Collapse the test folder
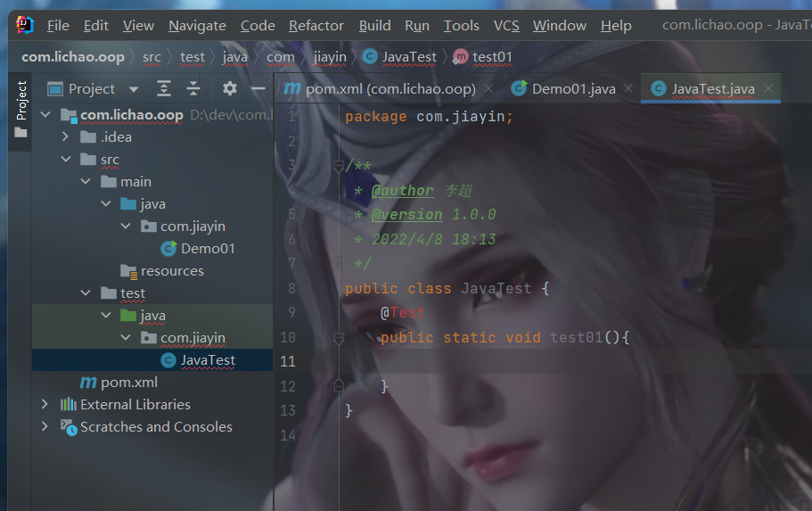 pos(86,293)
